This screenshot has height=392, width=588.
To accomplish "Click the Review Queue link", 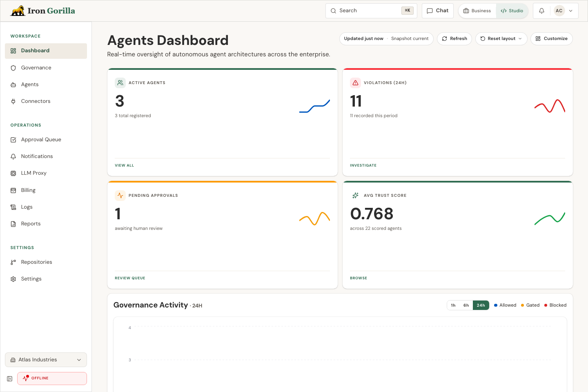I will (x=130, y=278).
